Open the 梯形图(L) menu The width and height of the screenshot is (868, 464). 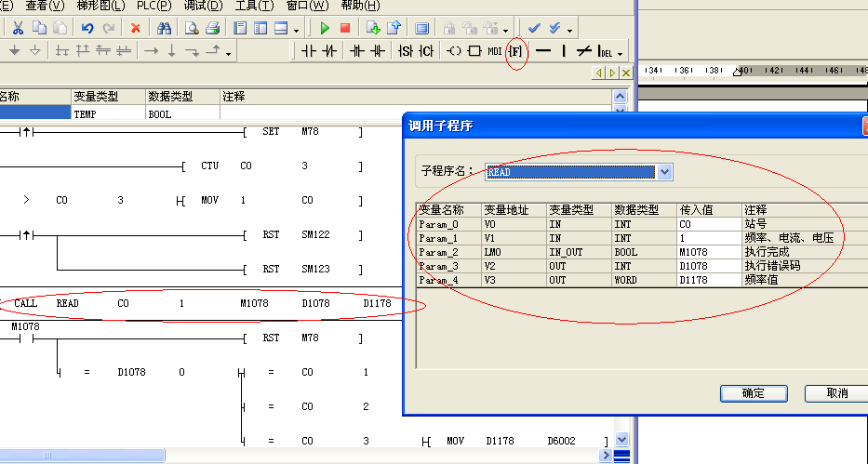pyautogui.click(x=100, y=6)
